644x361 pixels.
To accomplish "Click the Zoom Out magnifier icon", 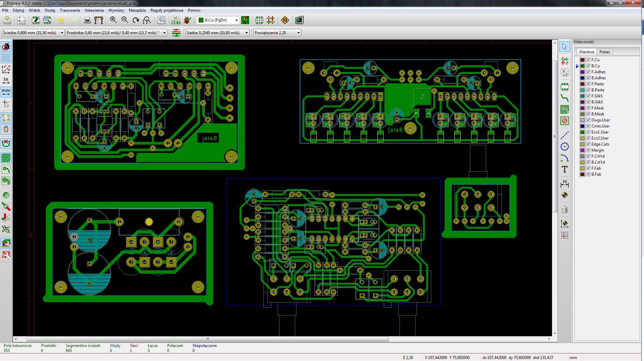I will point(125,20).
